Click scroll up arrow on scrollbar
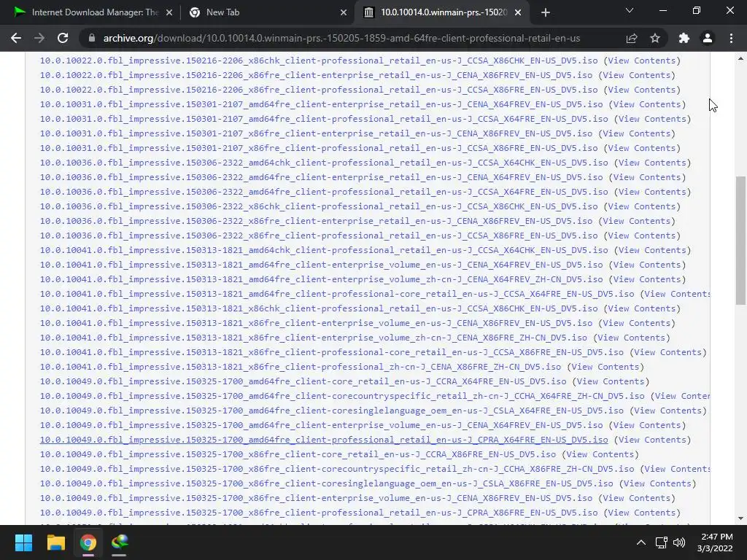The image size is (747, 560). tap(740, 58)
